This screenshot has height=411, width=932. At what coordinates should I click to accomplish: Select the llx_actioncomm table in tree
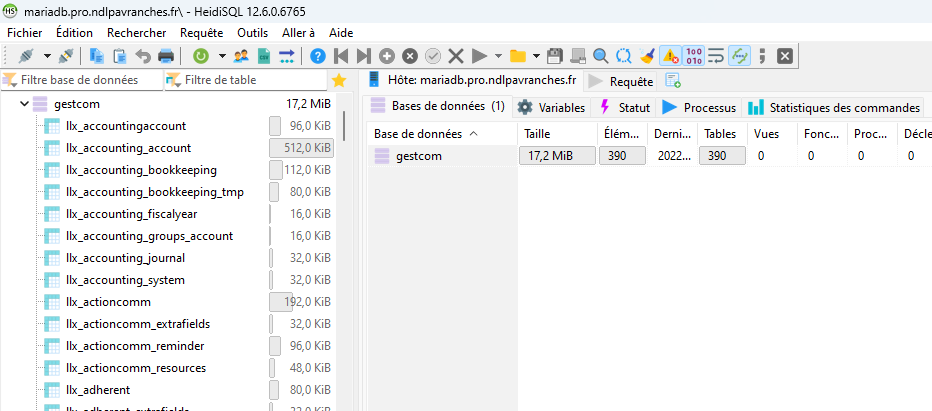click(107, 302)
